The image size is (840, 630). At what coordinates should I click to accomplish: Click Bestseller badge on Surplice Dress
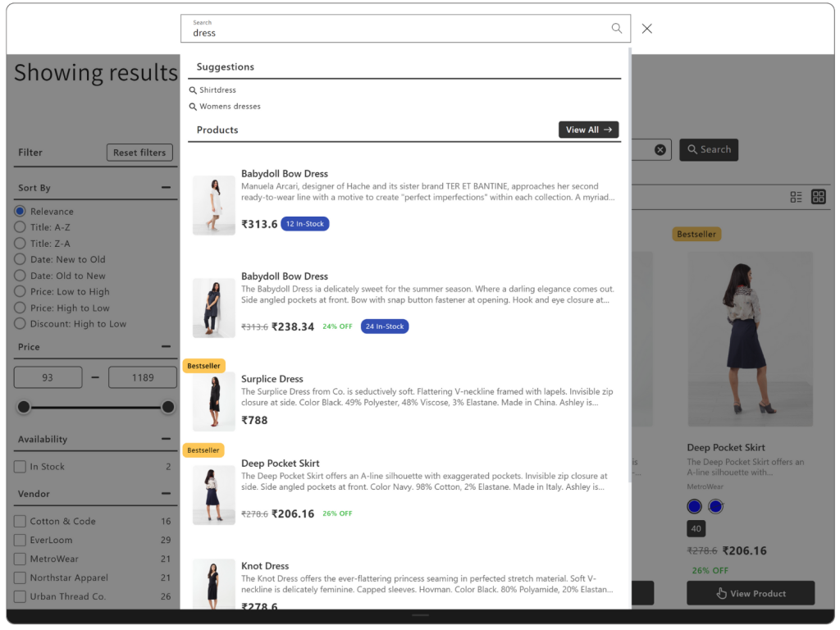[203, 366]
